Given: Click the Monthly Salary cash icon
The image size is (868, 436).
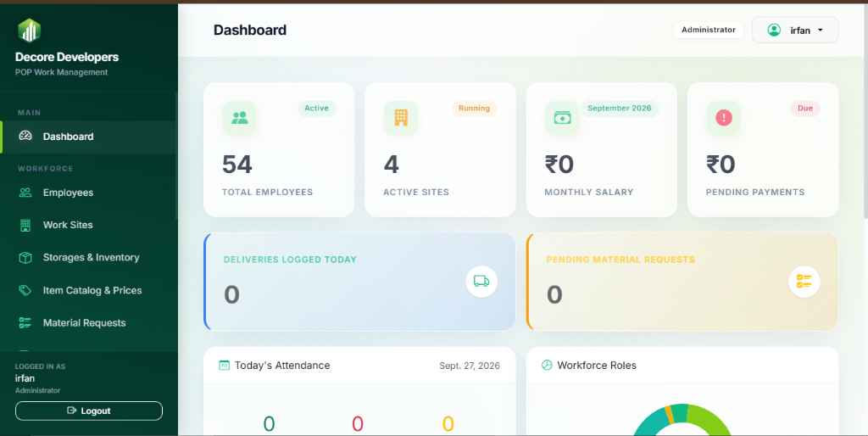Looking at the screenshot, I should click(x=562, y=117).
